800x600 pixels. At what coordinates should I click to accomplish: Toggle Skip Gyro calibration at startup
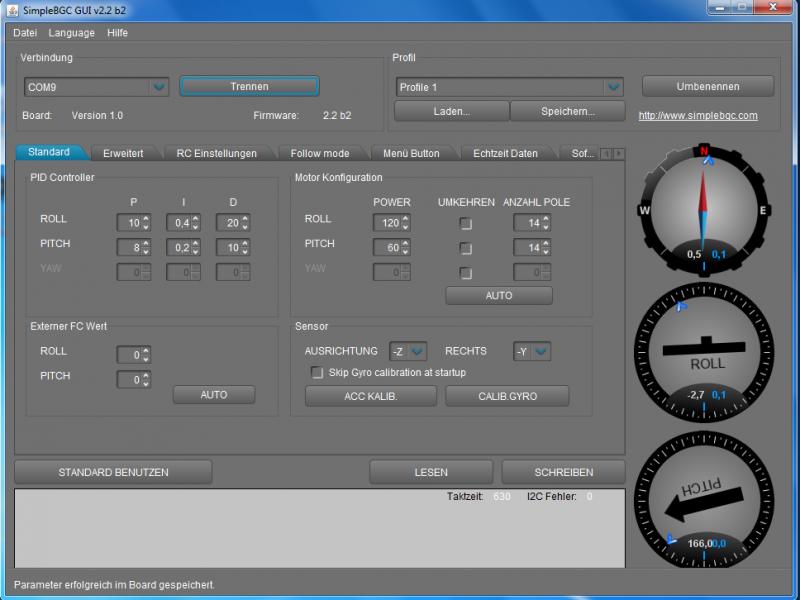(x=317, y=372)
